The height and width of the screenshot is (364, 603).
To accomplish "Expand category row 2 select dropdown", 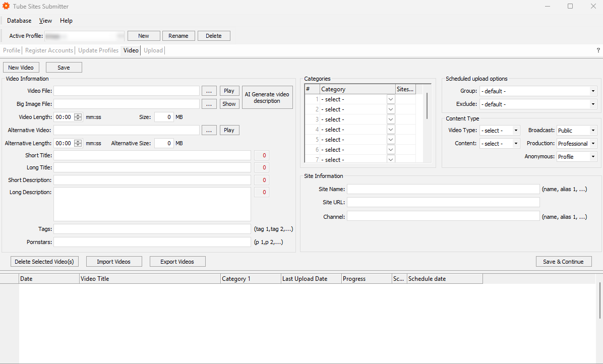I will pyautogui.click(x=391, y=109).
